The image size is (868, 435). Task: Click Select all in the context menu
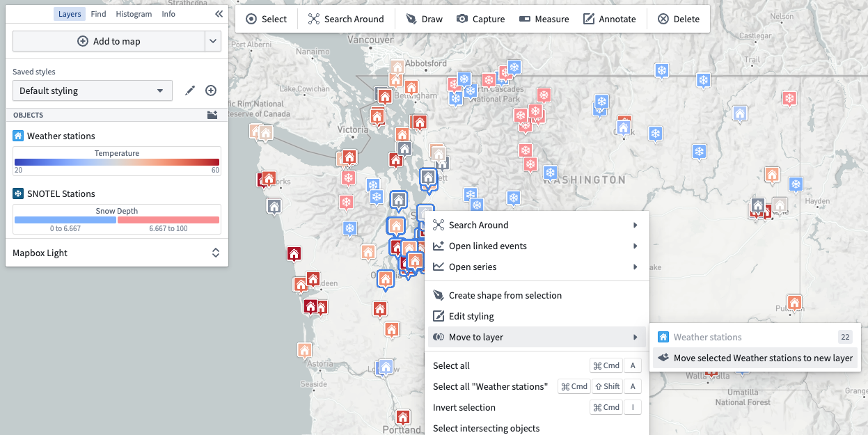(537, 365)
